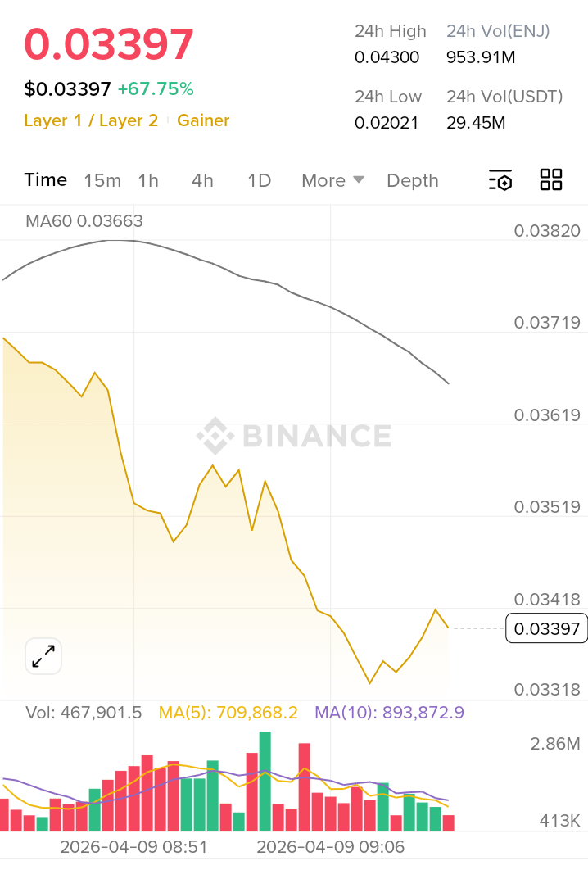Click the MA60 indicator label
Viewport: 588px width, 870px height.
(x=84, y=221)
